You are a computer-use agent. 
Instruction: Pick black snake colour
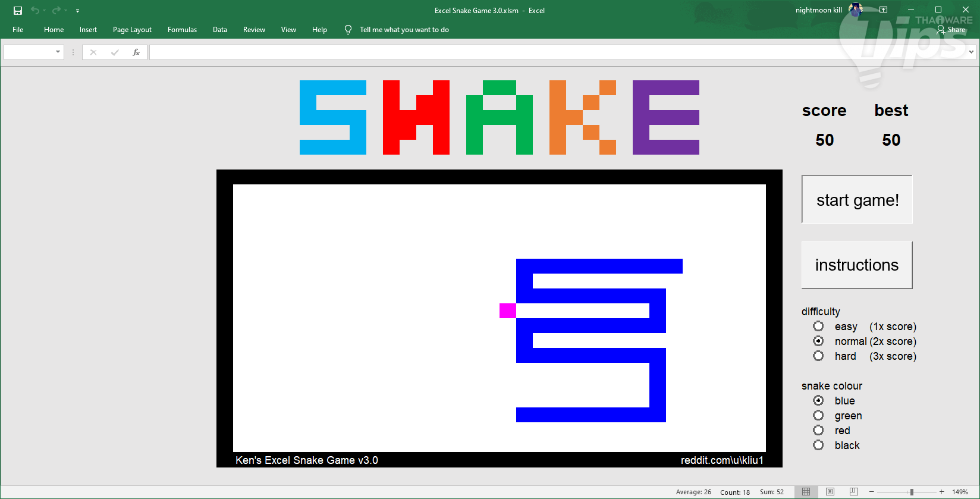coord(819,445)
